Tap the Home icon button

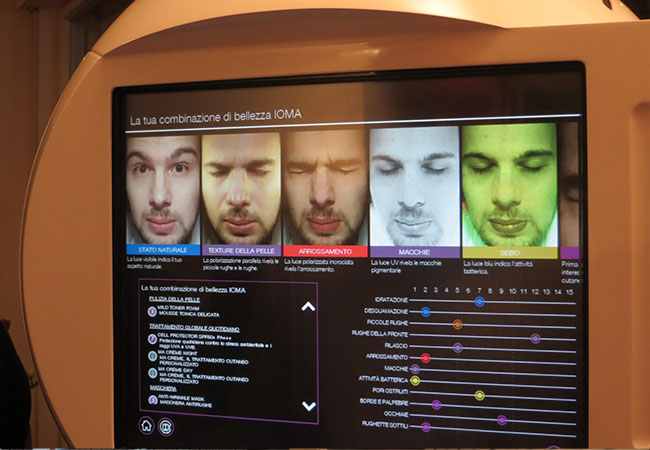(x=146, y=425)
